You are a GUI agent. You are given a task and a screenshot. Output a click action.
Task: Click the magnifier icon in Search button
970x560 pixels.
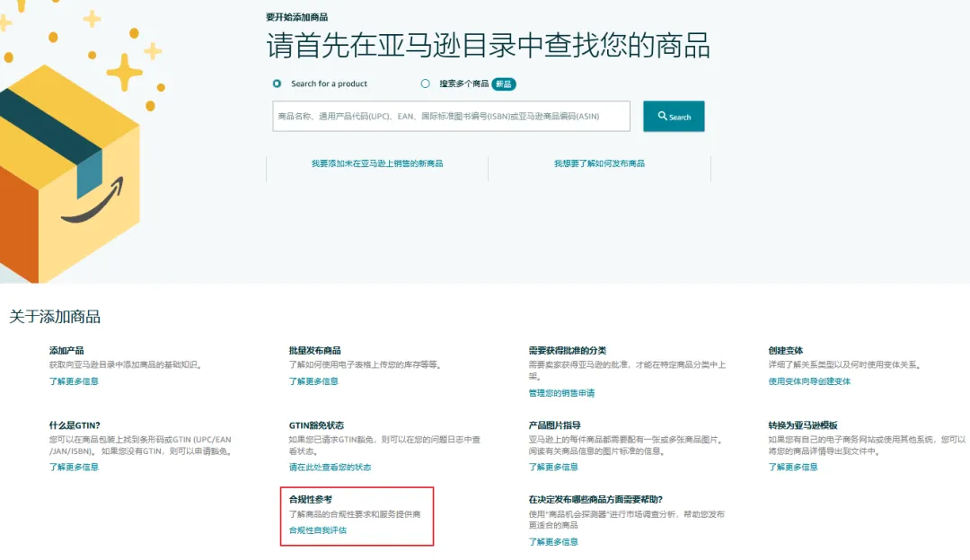(x=662, y=116)
